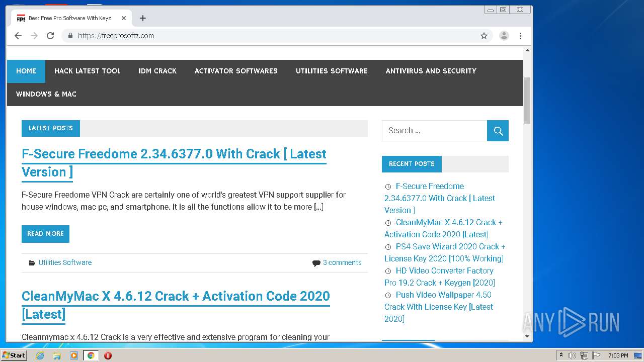Go to ACTIVATOR SOFTWARES category
The height and width of the screenshot is (362, 644).
236,71
